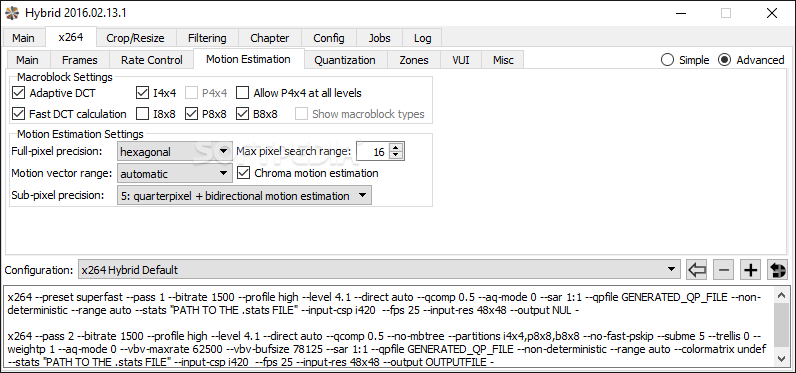Expand the Configuration combo box
The height and width of the screenshot is (373, 796).
(379, 270)
